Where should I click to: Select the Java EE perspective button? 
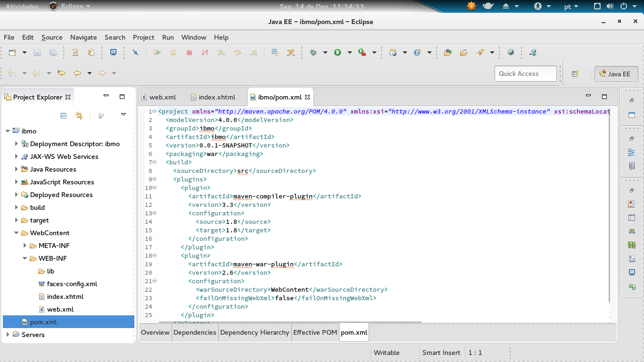click(x=616, y=74)
